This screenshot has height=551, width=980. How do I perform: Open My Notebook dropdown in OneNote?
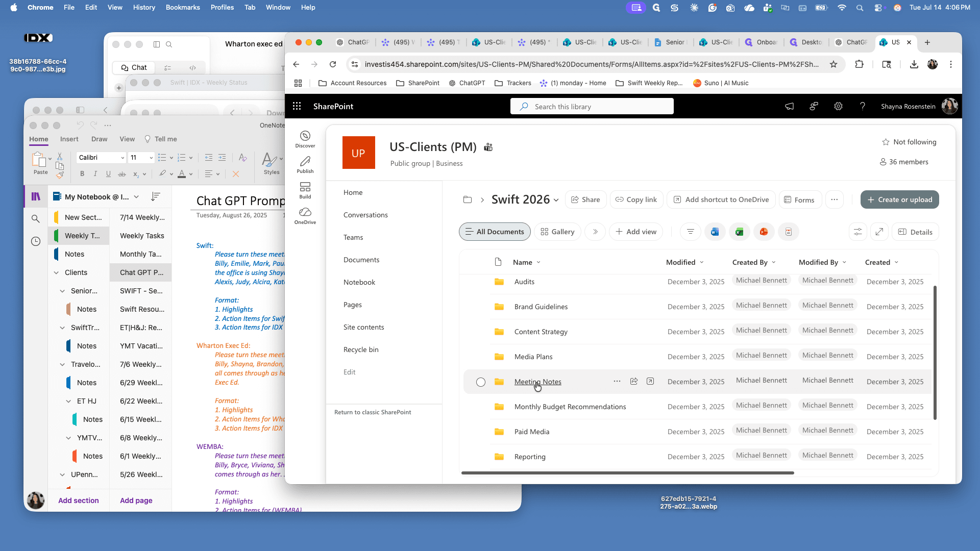point(136,197)
